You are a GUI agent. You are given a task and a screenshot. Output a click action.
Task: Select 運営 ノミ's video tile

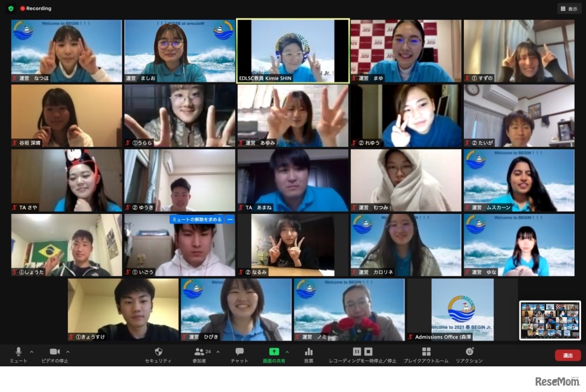coord(349,310)
